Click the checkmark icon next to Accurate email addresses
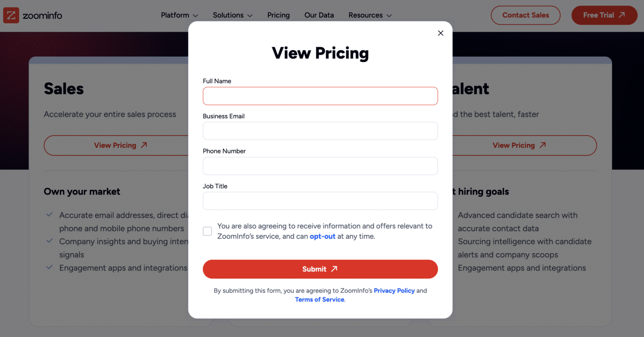Image resolution: width=644 pixels, height=337 pixels. 49,214
